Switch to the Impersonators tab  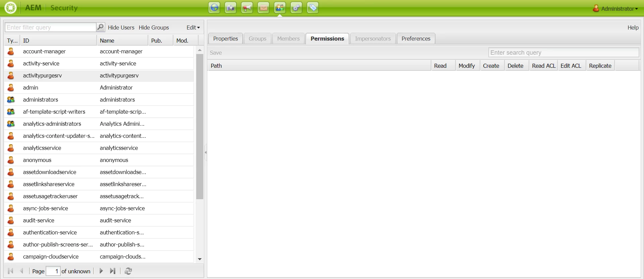point(373,39)
